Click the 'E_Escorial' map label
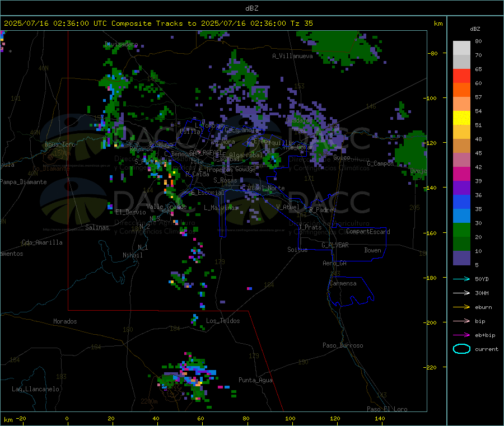The image size is (504, 426). [x=208, y=193]
